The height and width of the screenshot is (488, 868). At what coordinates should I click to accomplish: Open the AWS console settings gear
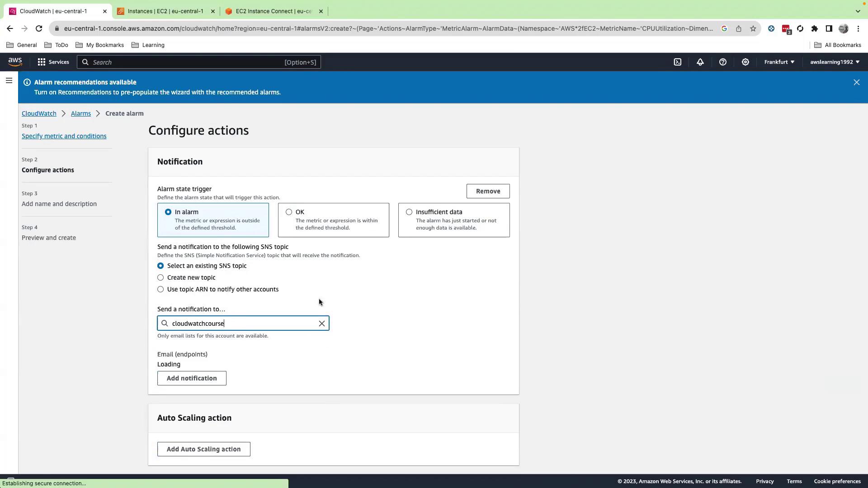745,62
